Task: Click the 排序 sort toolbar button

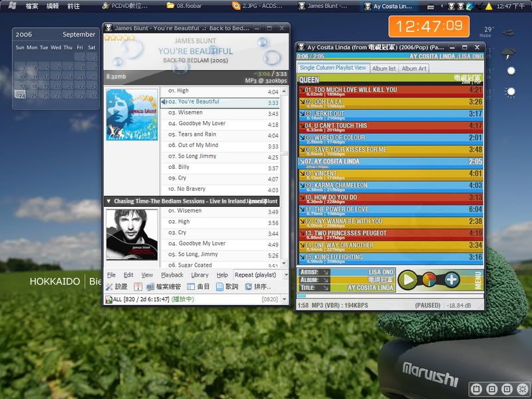Action: point(258,287)
